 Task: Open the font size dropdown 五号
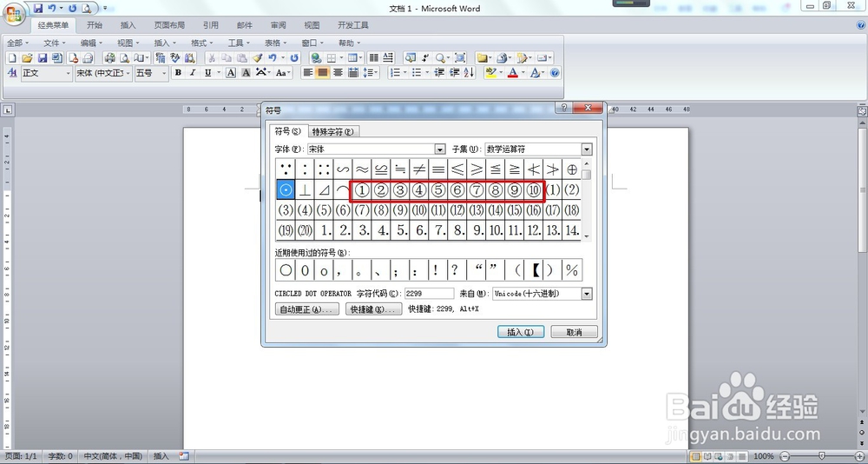click(164, 73)
